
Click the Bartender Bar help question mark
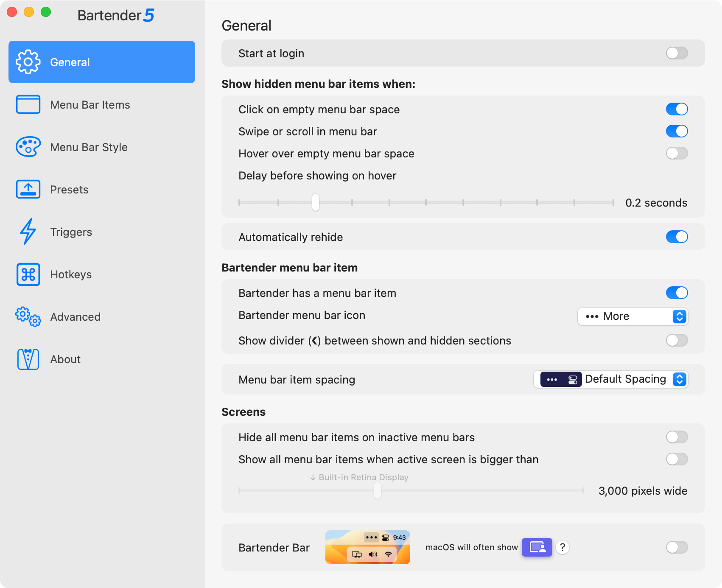(562, 547)
